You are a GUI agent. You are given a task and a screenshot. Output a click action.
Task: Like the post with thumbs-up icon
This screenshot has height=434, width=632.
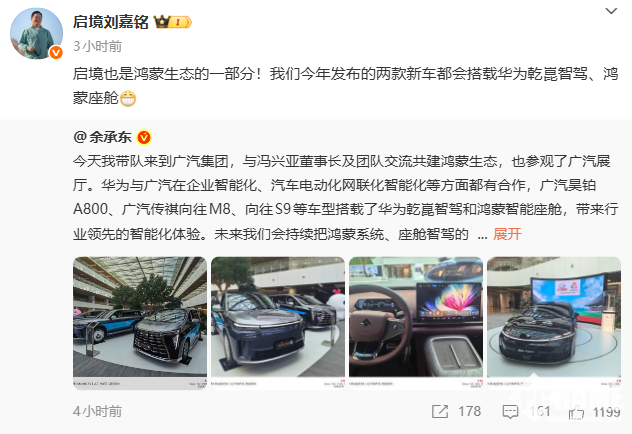576,412
